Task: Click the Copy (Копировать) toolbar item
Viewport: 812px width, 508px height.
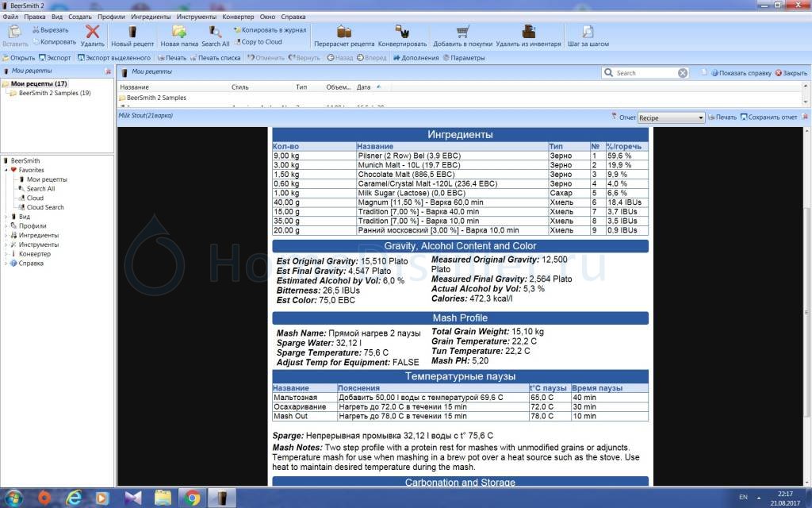Action: tap(55, 42)
